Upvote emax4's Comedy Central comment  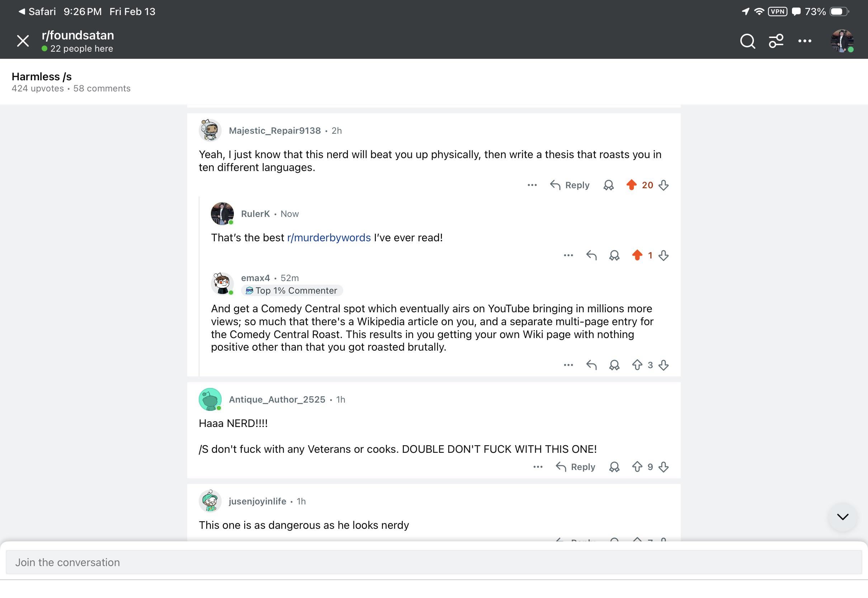coord(637,365)
